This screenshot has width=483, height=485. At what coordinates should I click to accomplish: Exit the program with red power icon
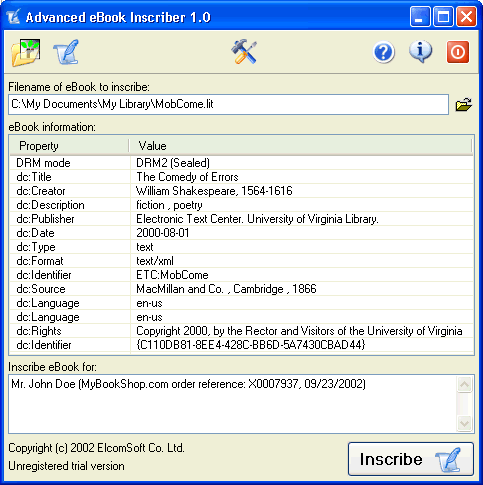458,52
